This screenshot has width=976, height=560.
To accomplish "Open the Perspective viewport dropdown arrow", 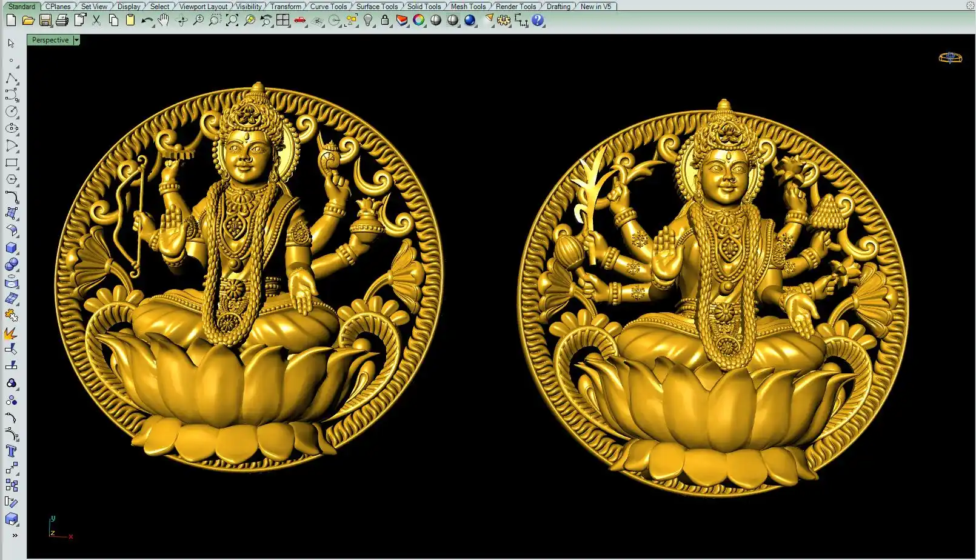I will coord(76,40).
